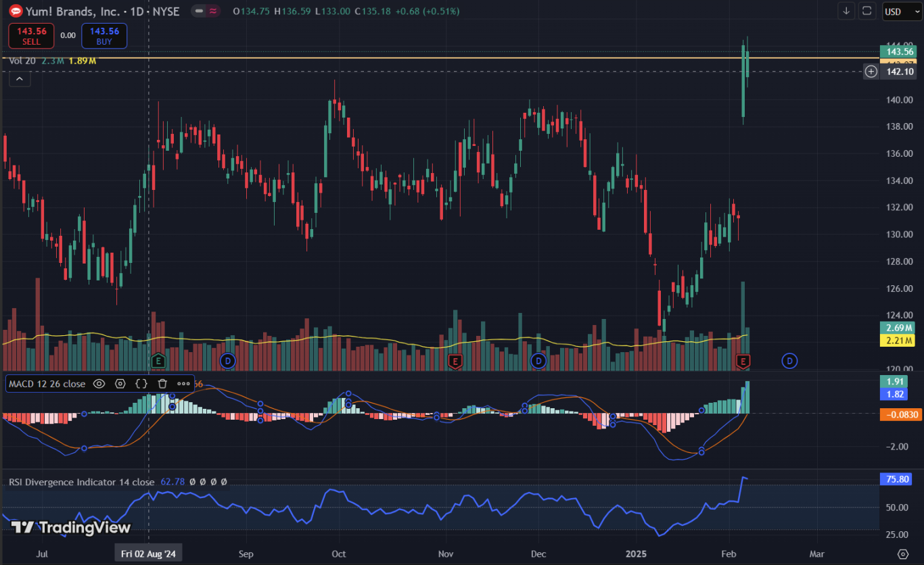Click the down-arrow scroll button top right
Screen dimensions: 924x565
click(x=846, y=11)
